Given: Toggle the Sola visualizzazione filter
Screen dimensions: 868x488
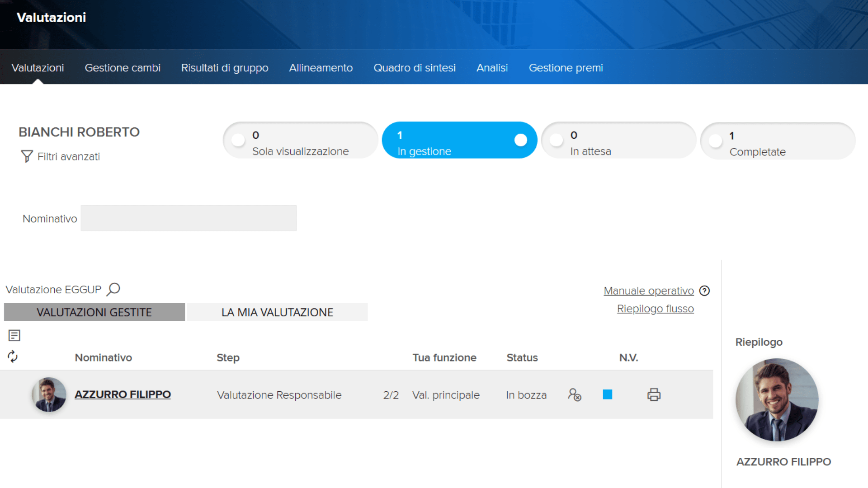Looking at the screenshot, I should [x=300, y=140].
